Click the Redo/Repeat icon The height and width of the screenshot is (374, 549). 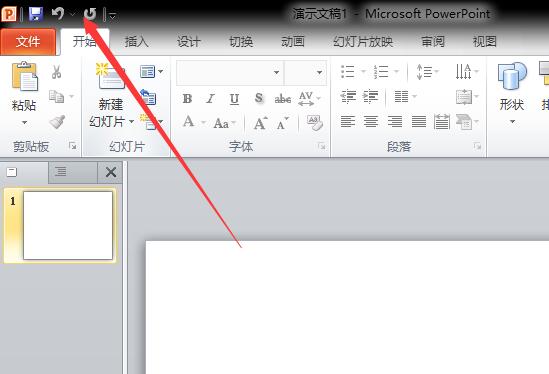(x=90, y=14)
